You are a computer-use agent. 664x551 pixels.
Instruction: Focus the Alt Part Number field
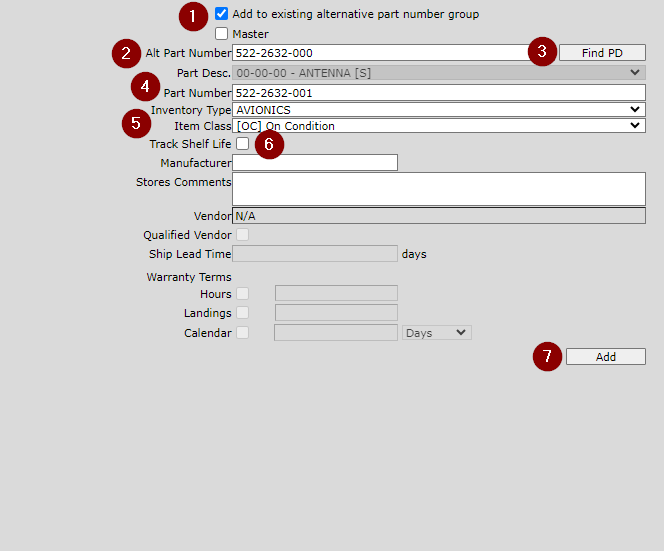(381, 53)
